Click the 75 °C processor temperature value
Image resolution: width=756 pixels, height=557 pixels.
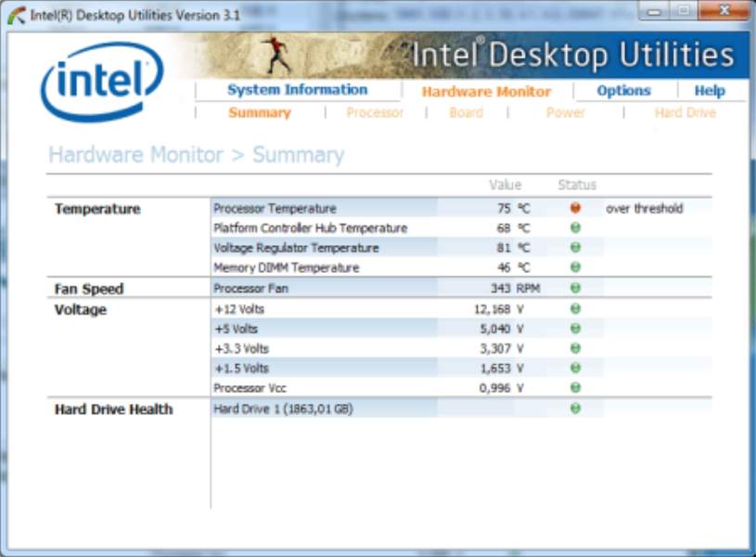[x=514, y=209]
